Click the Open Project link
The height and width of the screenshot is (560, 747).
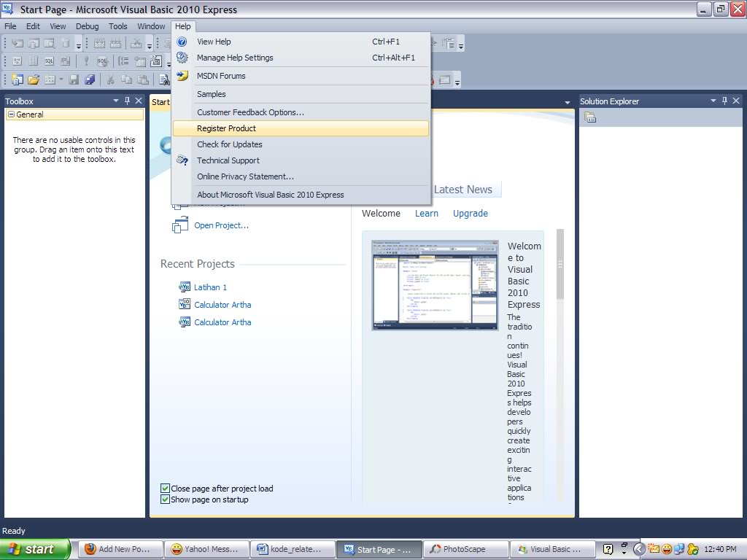(221, 225)
